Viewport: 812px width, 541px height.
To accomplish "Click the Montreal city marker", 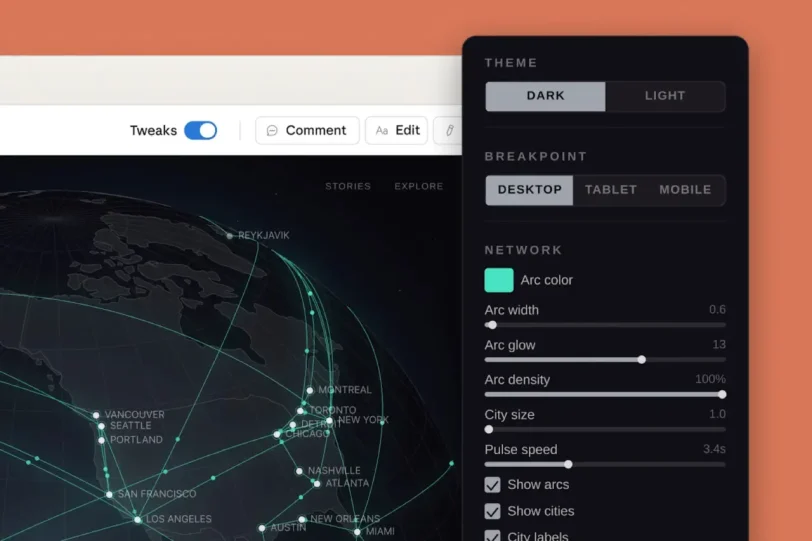I will click(x=310, y=390).
